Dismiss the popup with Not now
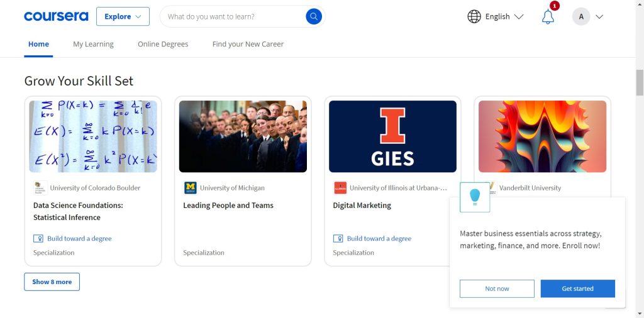The height and width of the screenshot is (318, 644). coord(497,288)
